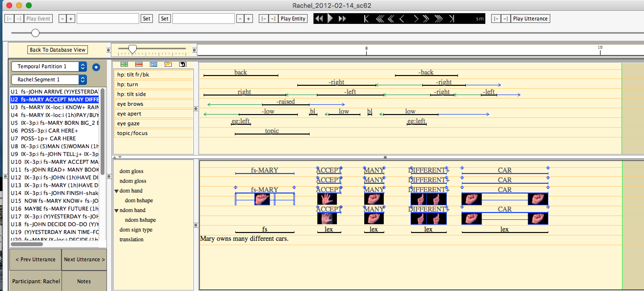The height and width of the screenshot is (291, 644).
Task: Toggle the blue circular radio button beside Temporal Partition
Action: coord(96,67)
